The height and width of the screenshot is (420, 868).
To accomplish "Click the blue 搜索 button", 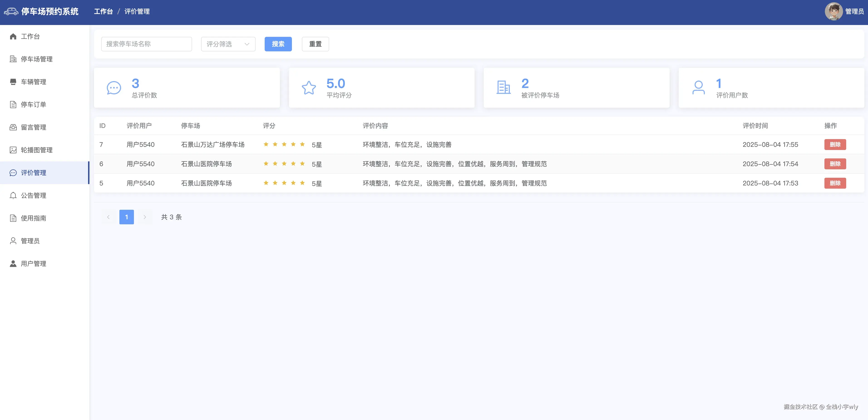I will click(278, 44).
